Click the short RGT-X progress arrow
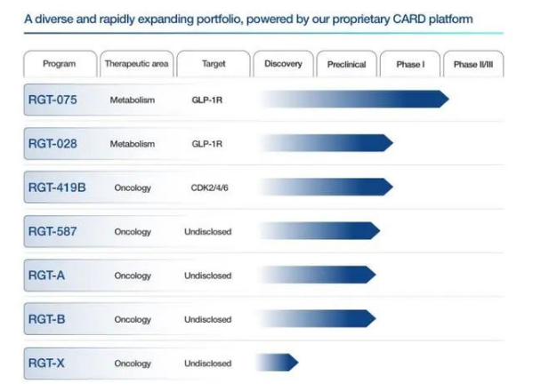The image size is (541, 392). coord(280,363)
